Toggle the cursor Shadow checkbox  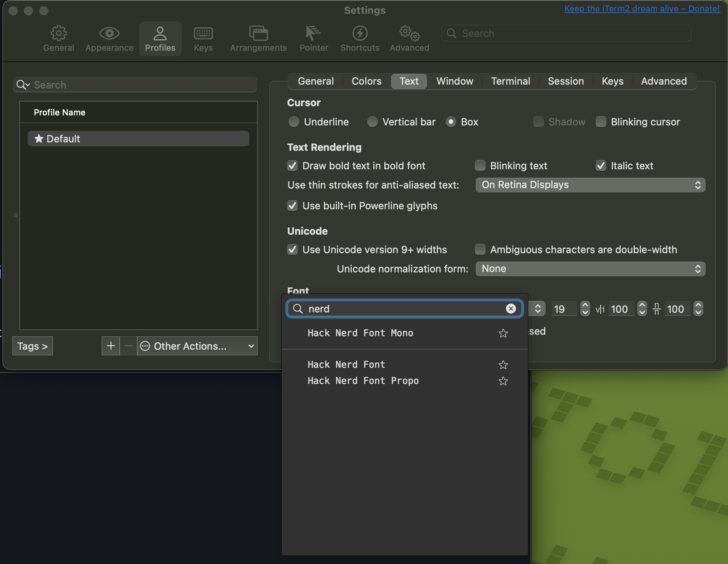(x=538, y=122)
